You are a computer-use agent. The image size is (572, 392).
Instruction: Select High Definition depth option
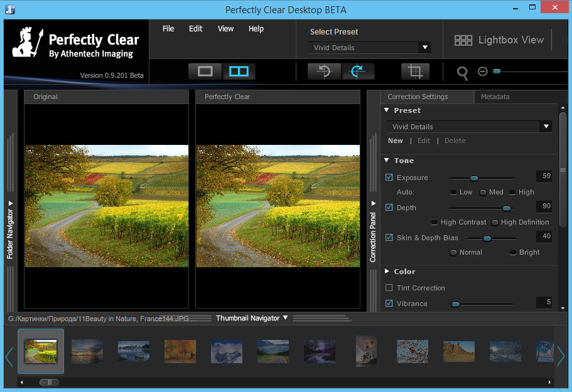(495, 222)
